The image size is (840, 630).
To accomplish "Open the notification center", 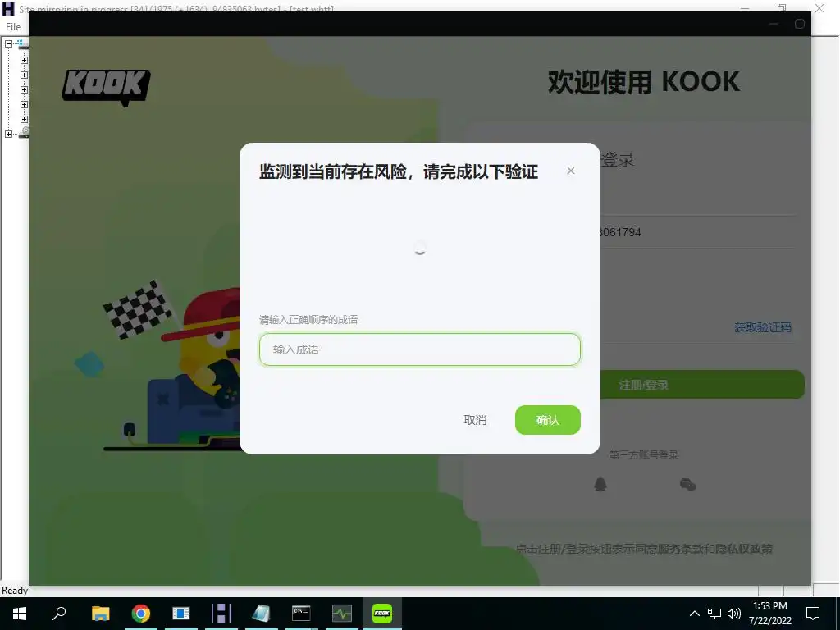I will click(x=813, y=614).
